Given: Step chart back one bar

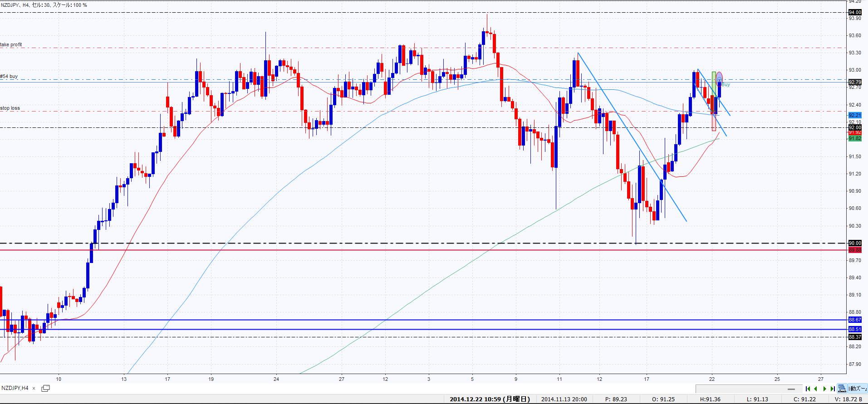Looking at the screenshot, I should tap(816, 389).
